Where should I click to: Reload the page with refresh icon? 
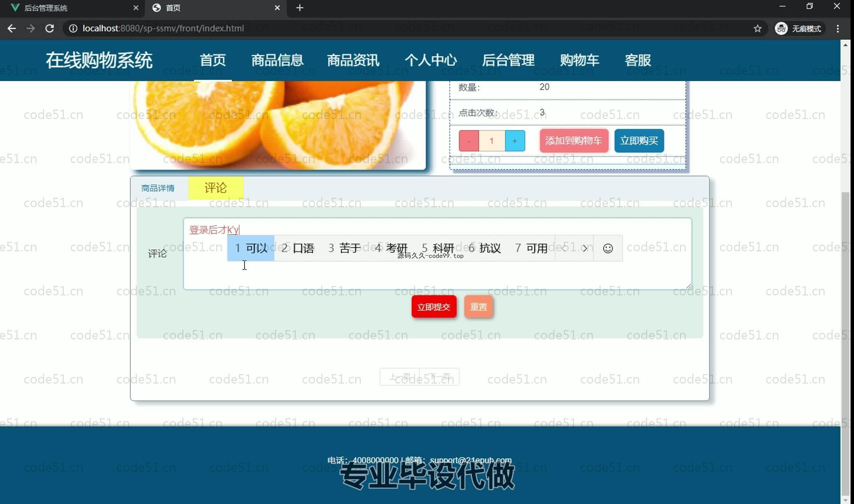point(49,28)
